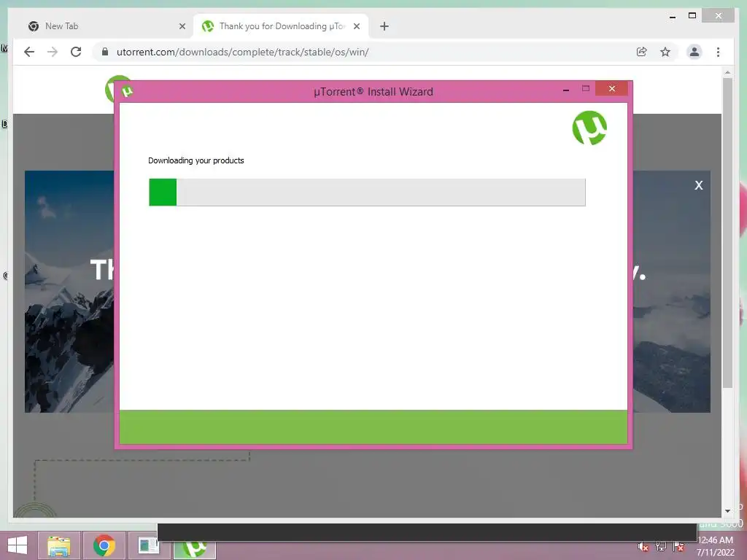
Task: Click the Install Wizard title bar icon
Action: pos(127,91)
